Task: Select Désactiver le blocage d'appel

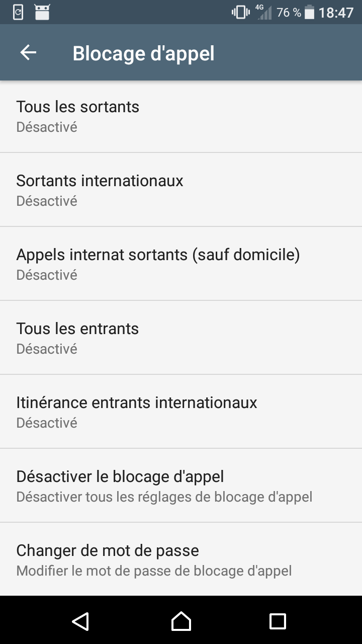Action: tap(181, 486)
